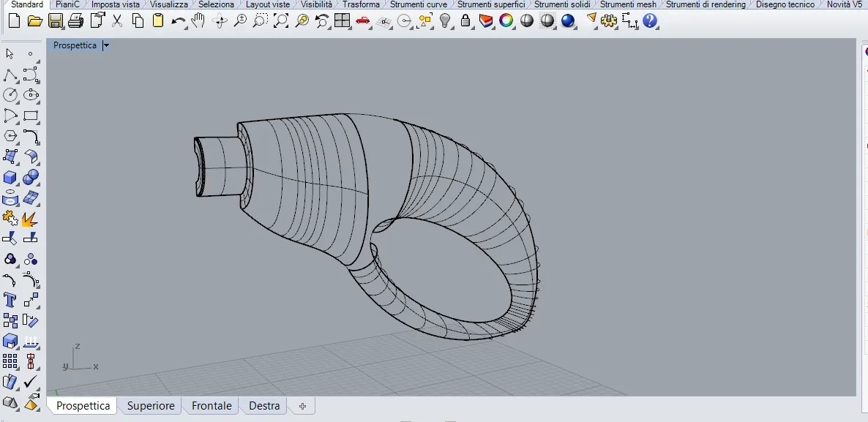Undo the last action with the curved arrow

(x=179, y=21)
